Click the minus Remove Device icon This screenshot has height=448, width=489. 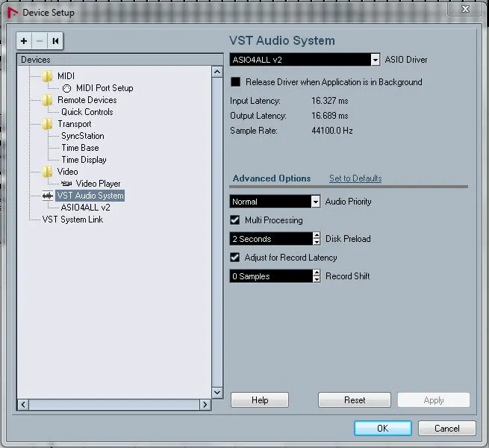click(x=40, y=41)
